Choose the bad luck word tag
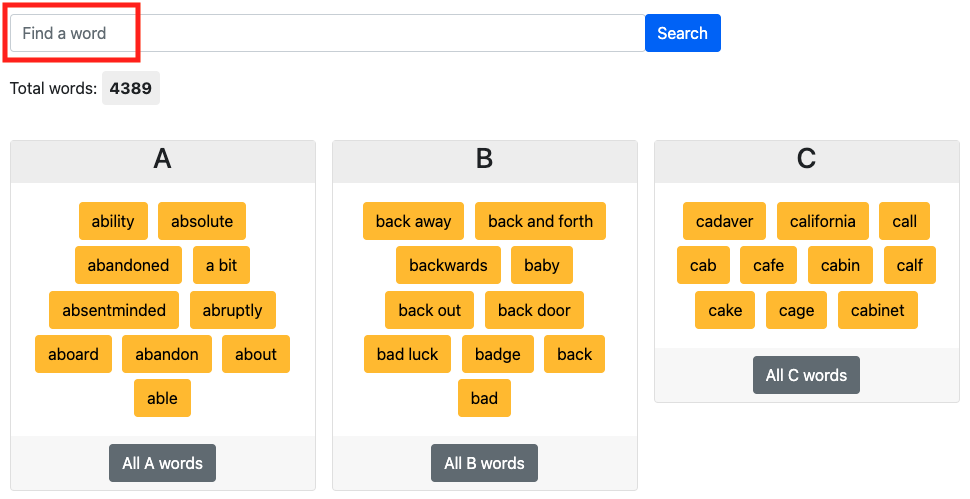 click(408, 354)
